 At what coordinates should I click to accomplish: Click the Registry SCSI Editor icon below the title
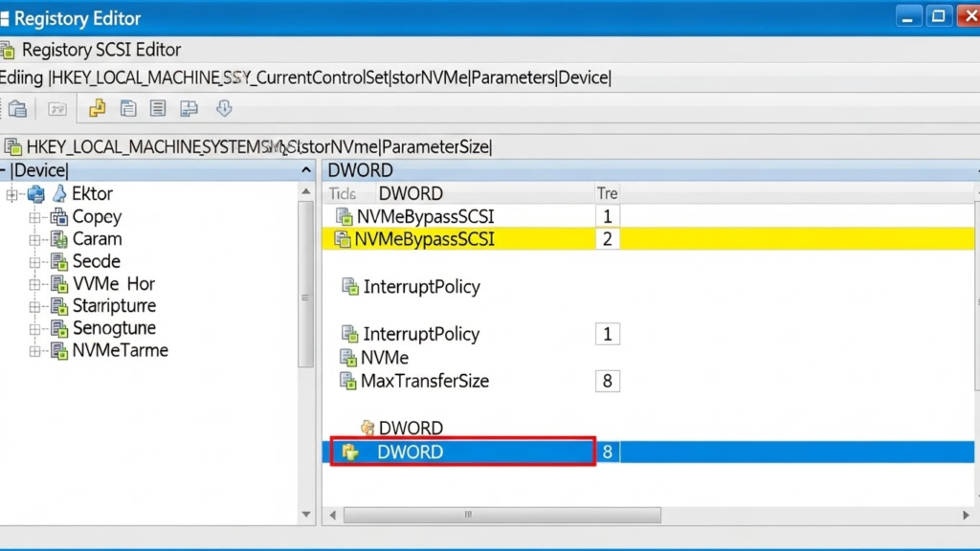11,49
